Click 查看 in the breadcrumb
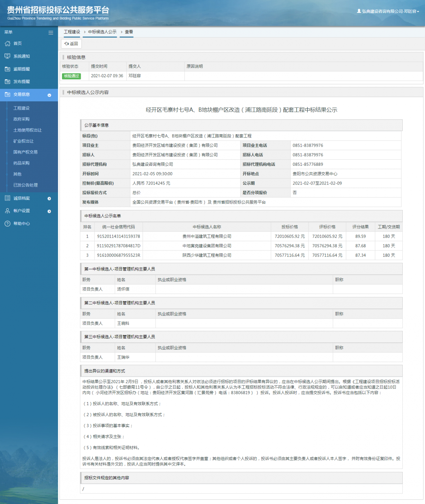This screenshot has height=504, width=425. 129,32
